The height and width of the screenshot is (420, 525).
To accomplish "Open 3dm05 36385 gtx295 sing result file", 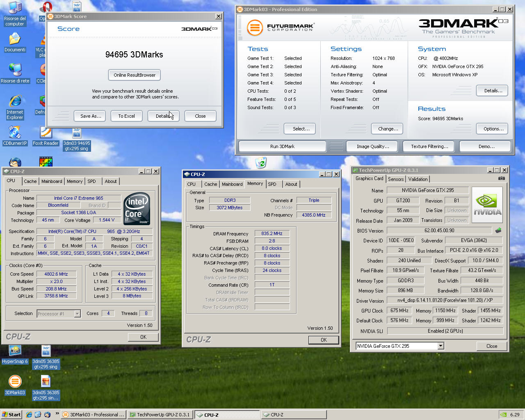I will coord(46,357).
